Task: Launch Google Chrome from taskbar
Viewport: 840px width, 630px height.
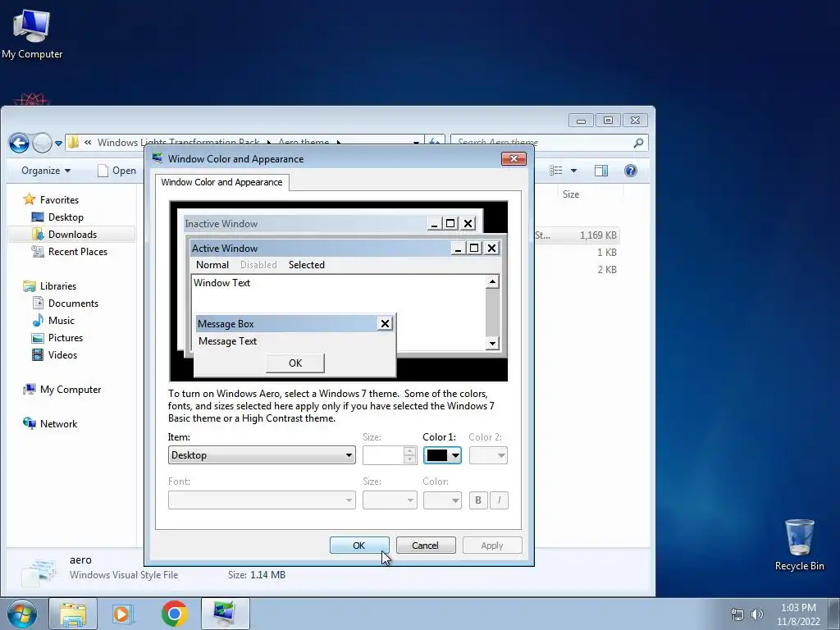Action: (x=174, y=614)
